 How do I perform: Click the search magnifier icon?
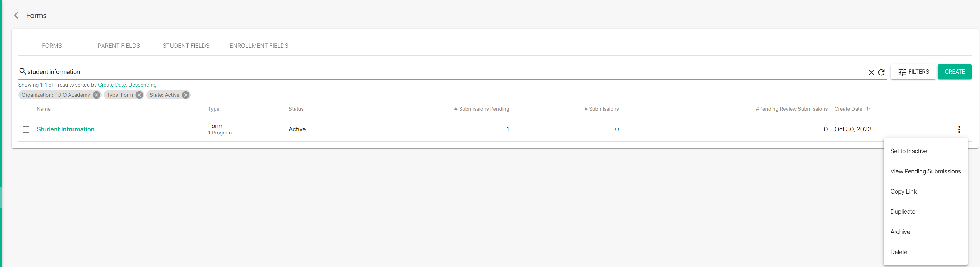pyautogui.click(x=22, y=71)
